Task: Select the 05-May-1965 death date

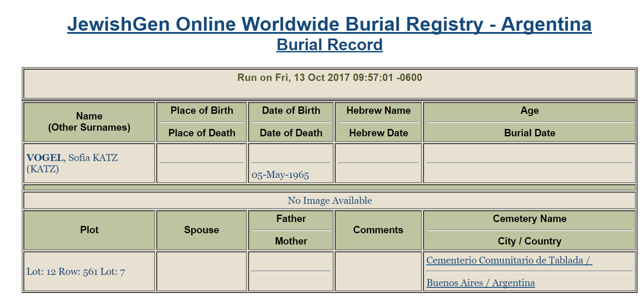Action: 280,175
